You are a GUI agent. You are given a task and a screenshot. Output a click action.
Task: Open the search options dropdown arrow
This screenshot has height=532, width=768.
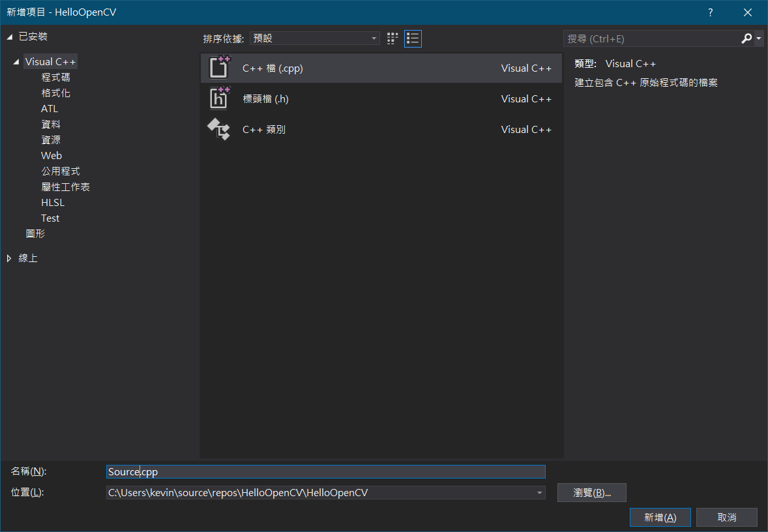click(759, 39)
